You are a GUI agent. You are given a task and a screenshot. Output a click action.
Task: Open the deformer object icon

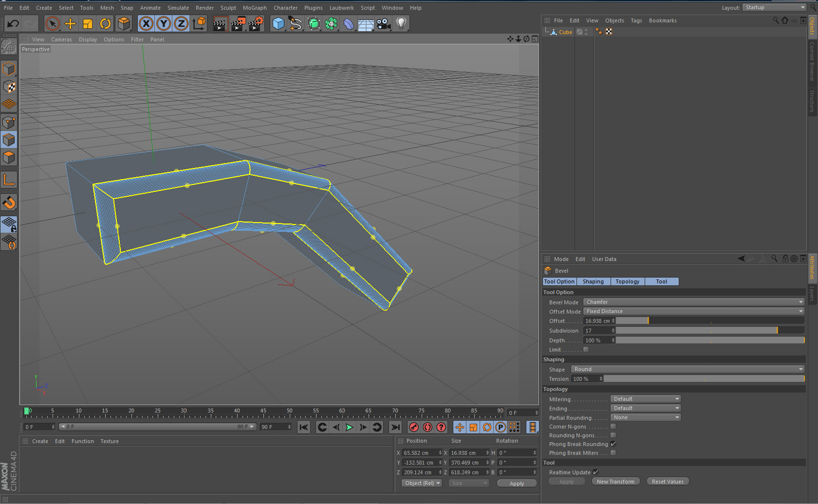[x=349, y=23]
